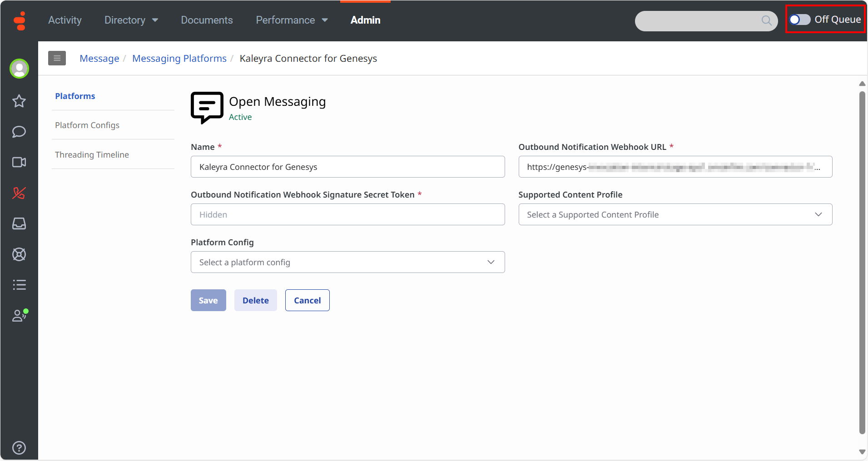Click the Active status text

click(x=240, y=117)
